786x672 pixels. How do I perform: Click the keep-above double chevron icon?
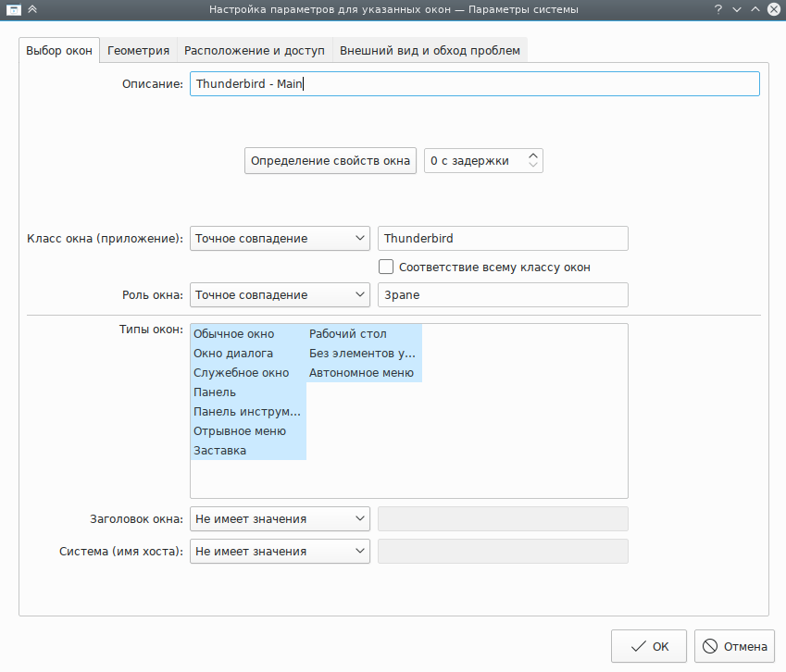(32, 9)
